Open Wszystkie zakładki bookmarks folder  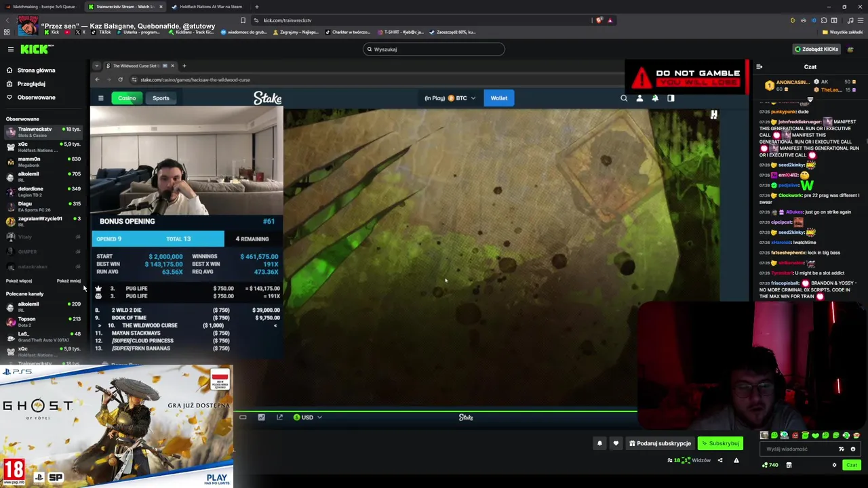coord(844,32)
